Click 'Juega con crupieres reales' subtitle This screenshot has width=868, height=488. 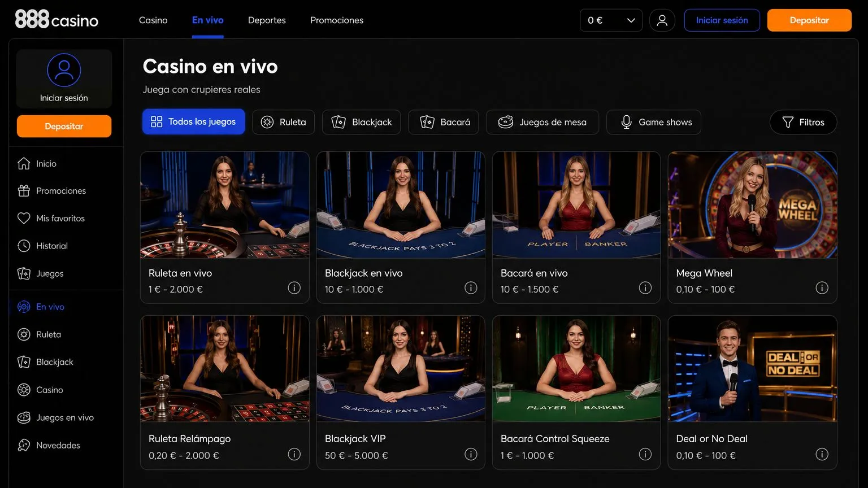coord(202,90)
